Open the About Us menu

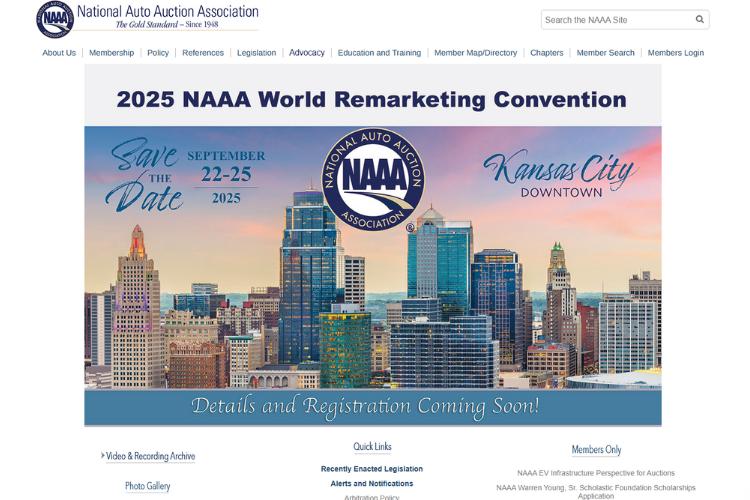pos(59,53)
